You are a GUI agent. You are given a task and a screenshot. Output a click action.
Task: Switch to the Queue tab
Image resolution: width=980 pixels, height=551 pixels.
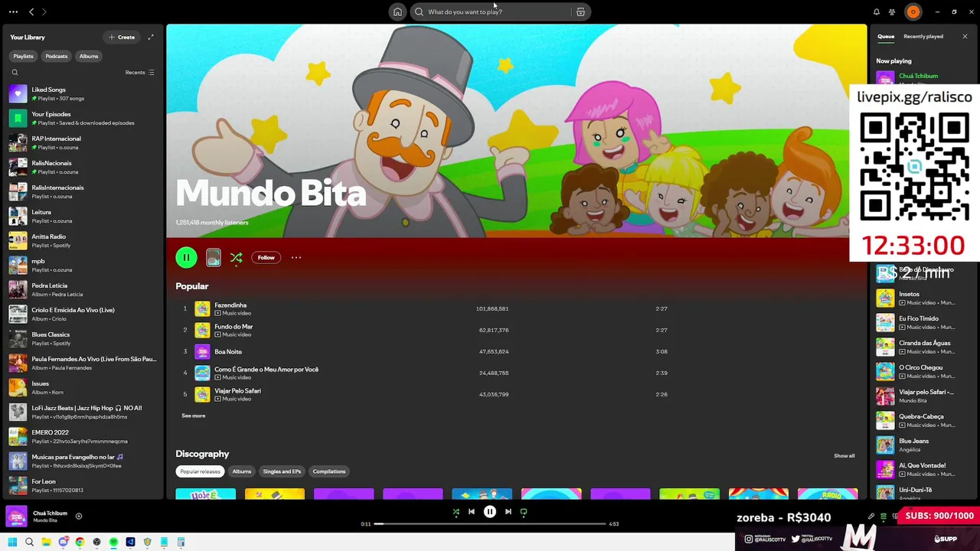[886, 36]
